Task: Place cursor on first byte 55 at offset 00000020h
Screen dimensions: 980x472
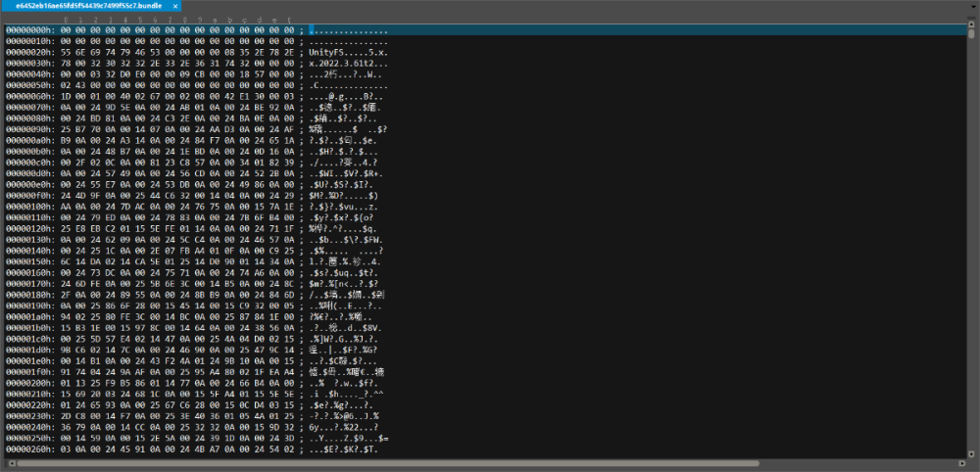Action: (66, 52)
